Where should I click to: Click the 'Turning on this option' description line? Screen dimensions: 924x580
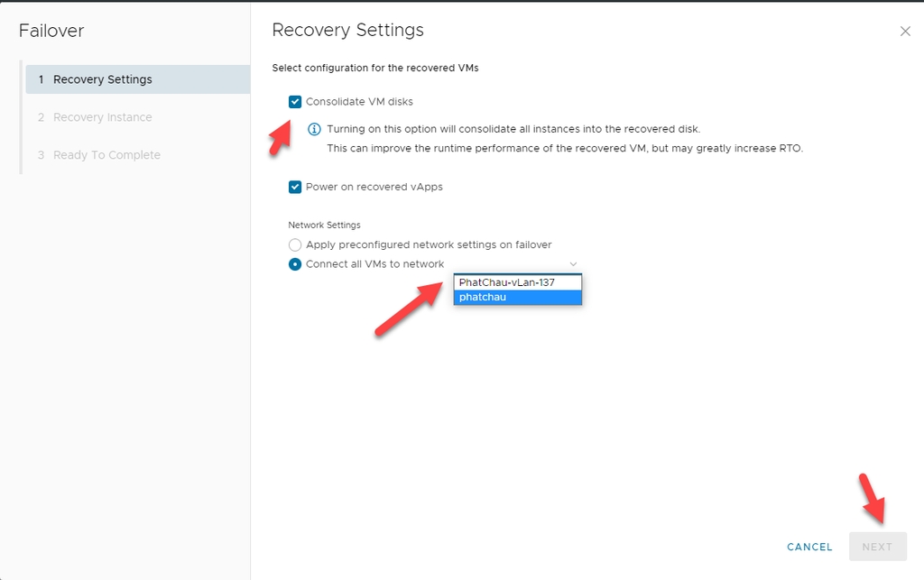pos(513,129)
